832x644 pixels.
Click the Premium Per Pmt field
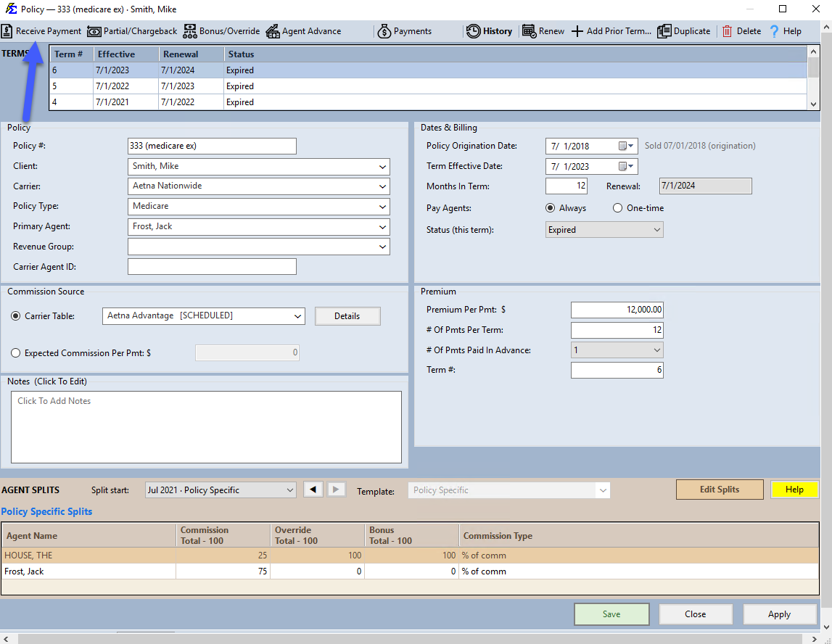coord(617,310)
